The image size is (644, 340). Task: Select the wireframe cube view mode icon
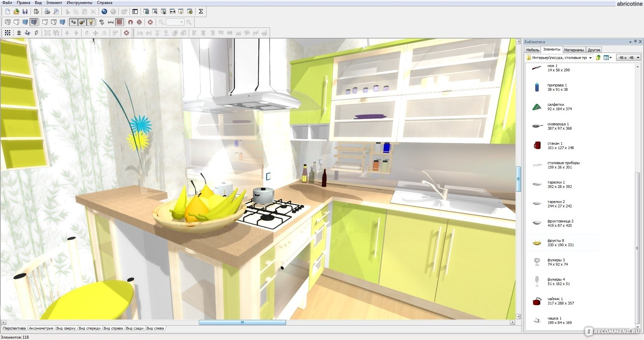[8, 22]
